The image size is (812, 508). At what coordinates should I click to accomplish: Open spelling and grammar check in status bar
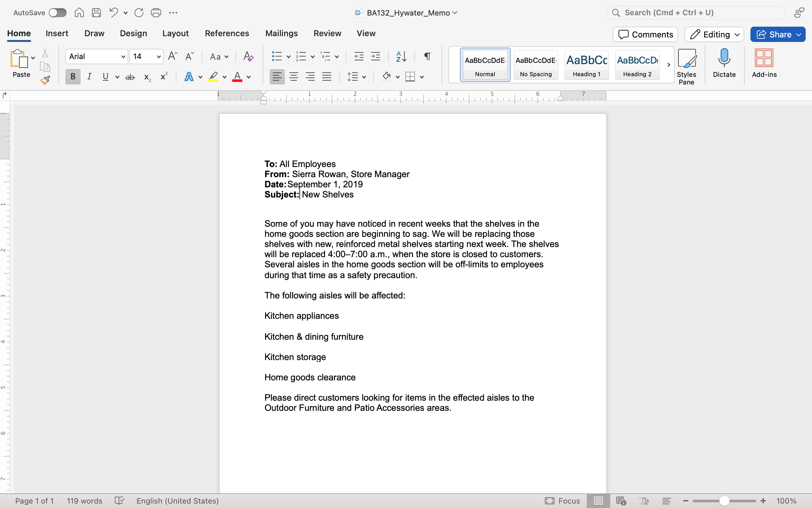(120, 501)
